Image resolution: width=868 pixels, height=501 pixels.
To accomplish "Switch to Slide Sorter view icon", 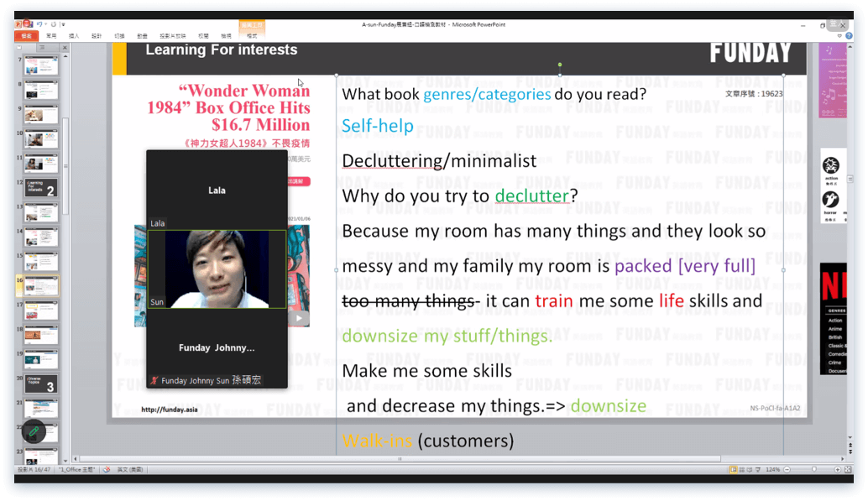I will pyautogui.click(x=741, y=469).
